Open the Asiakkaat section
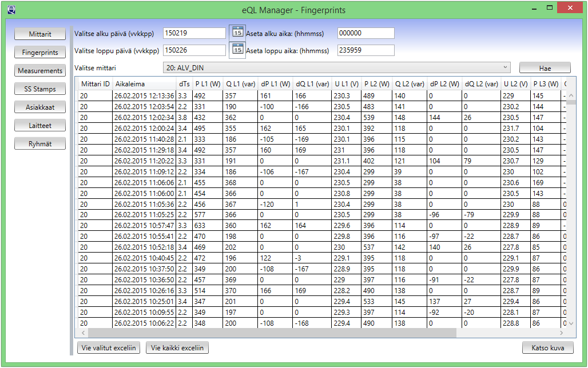The height and width of the screenshot is (368, 588). click(x=40, y=107)
